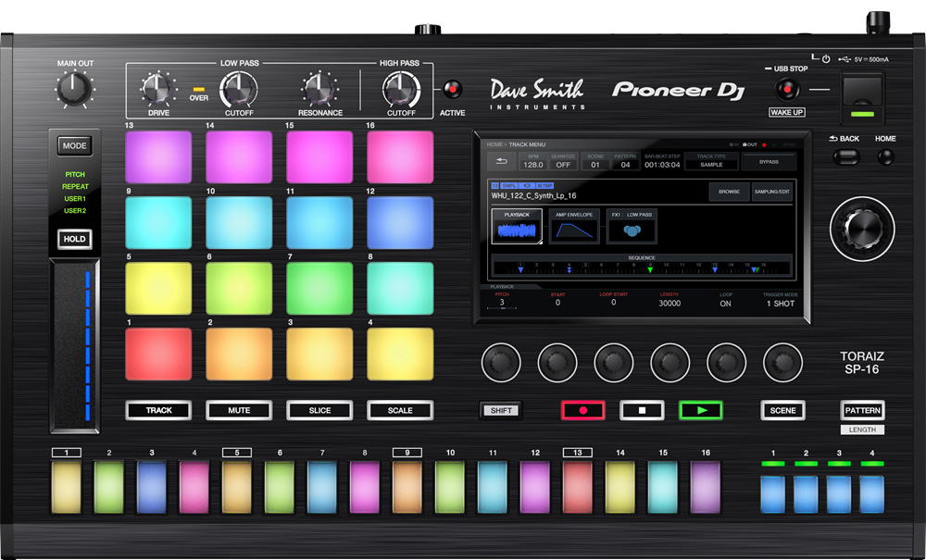Tap the blue loop icon tag above sample name
926x560 pixels.
coord(527,186)
